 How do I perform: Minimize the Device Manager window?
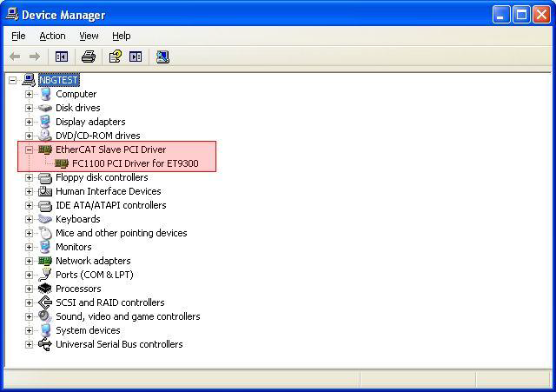coord(501,15)
